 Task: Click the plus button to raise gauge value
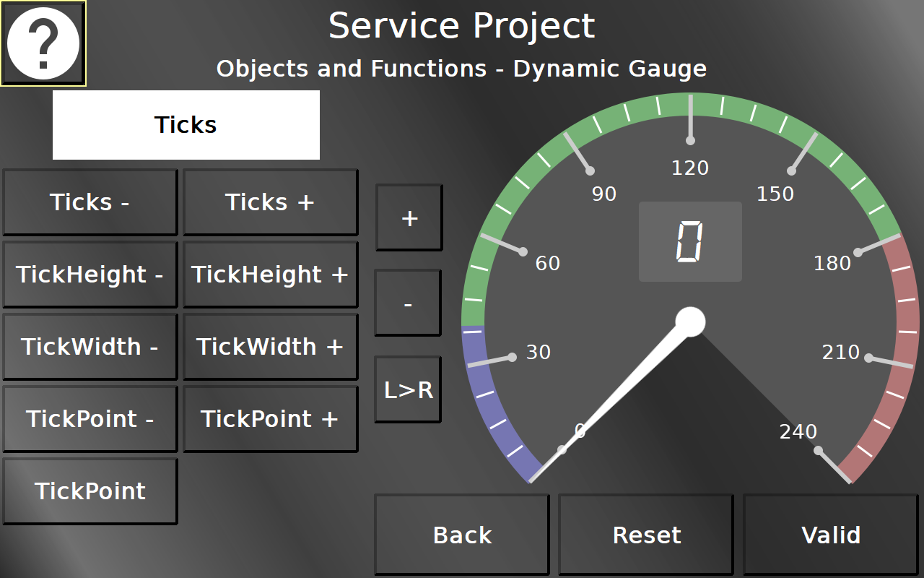409,218
